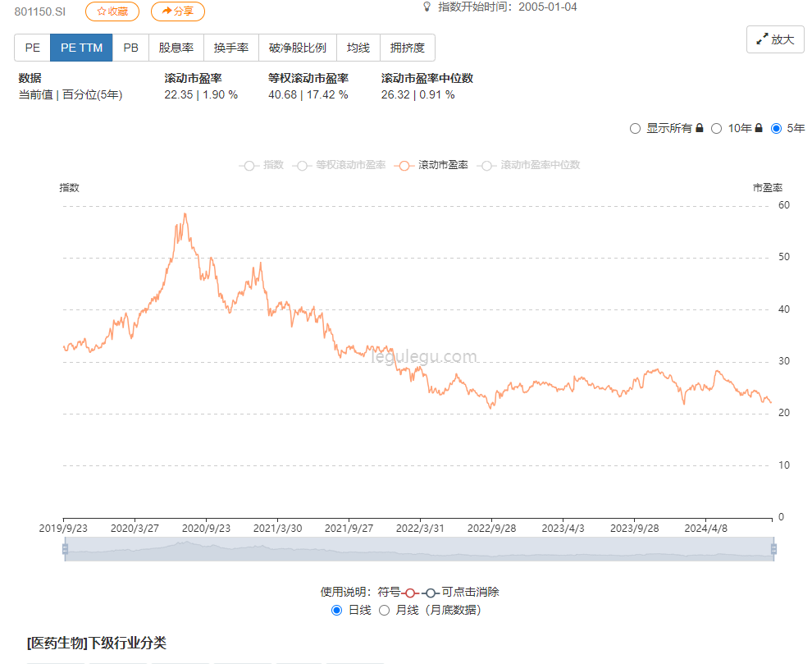Viewport: 812px width, 664px height.
Task: Toggle the 等权滚动市盈率 legend series
Action: 303,165
